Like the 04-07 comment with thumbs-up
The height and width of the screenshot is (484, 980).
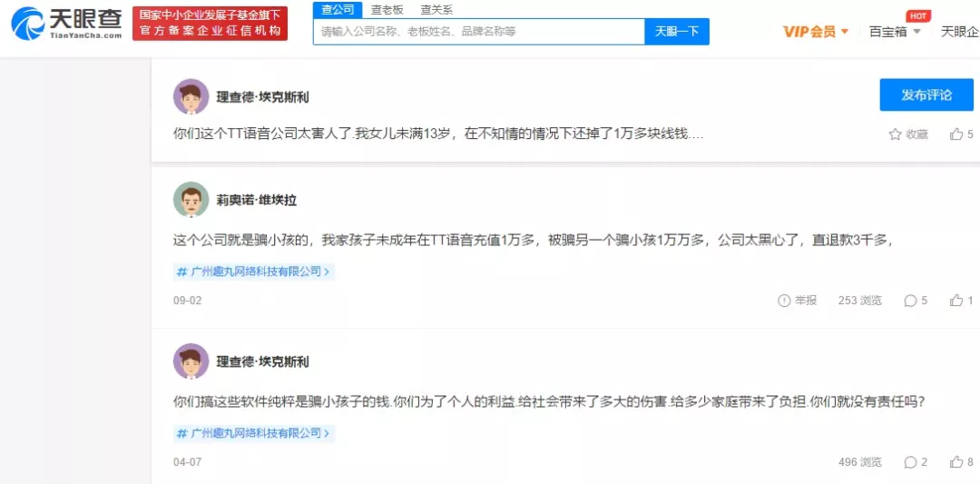[x=956, y=462]
